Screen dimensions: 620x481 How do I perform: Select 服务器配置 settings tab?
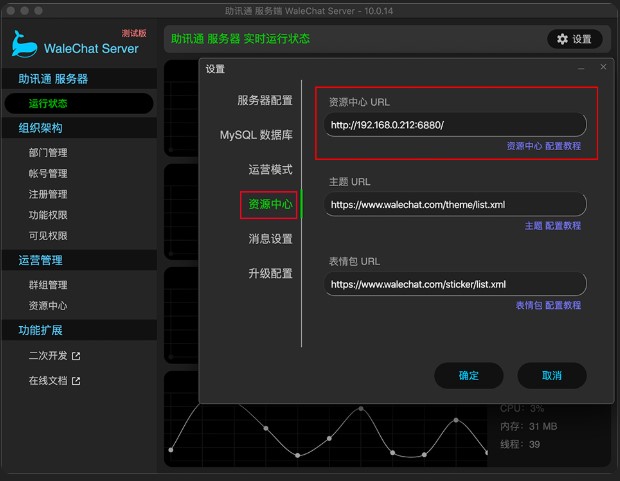pos(265,100)
